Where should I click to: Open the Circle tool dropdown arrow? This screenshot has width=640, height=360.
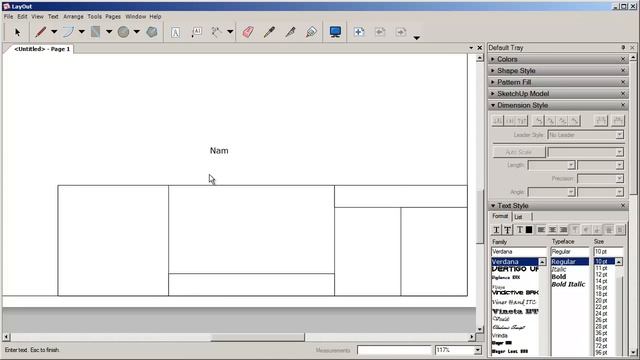[x=137, y=32]
